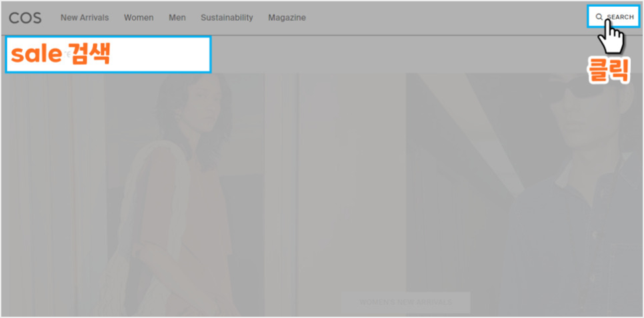The height and width of the screenshot is (318, 644).
Task: Click the faded Women's New Arrivals button
Action: tap(405, 303)
